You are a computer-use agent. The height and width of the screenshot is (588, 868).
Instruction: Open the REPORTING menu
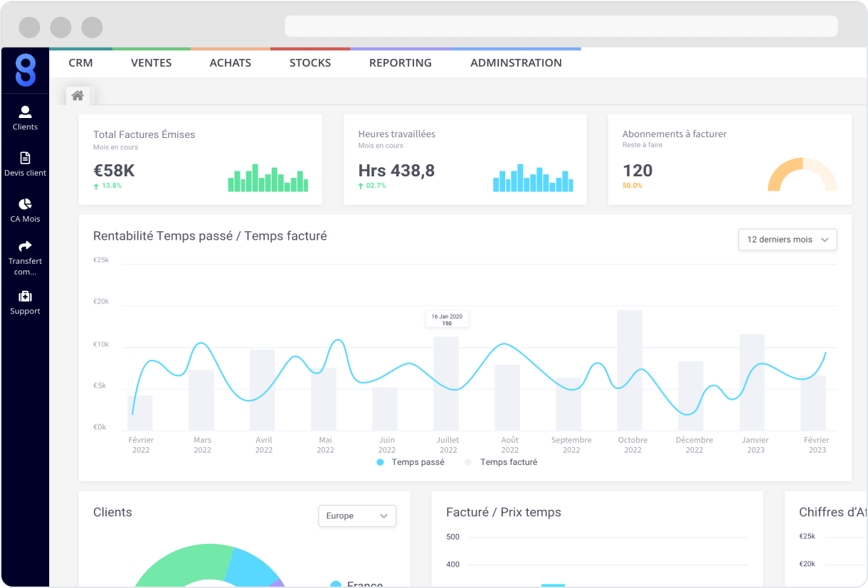400,63
